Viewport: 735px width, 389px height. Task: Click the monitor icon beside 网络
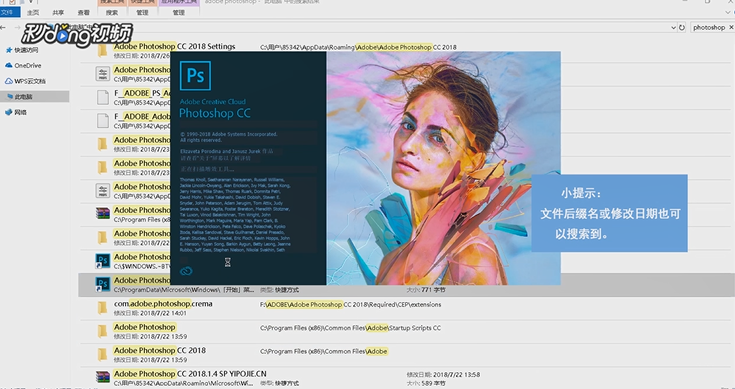8,112
